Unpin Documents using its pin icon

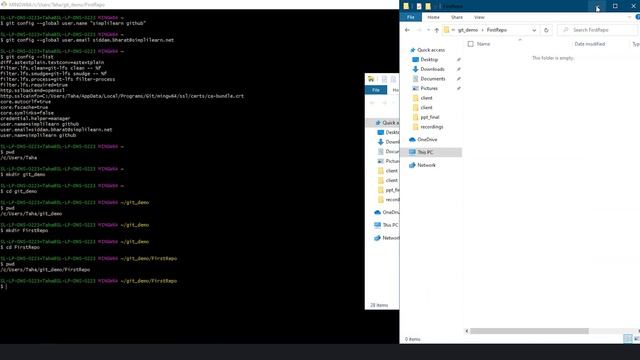tap(459, 79)
